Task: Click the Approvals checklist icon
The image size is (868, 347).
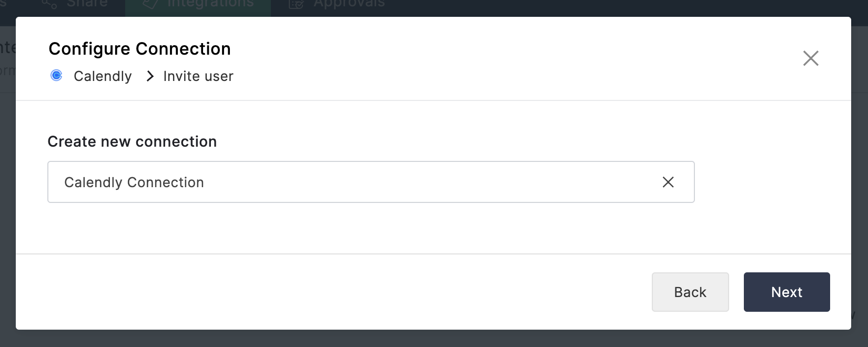Action: pos(296,5)
